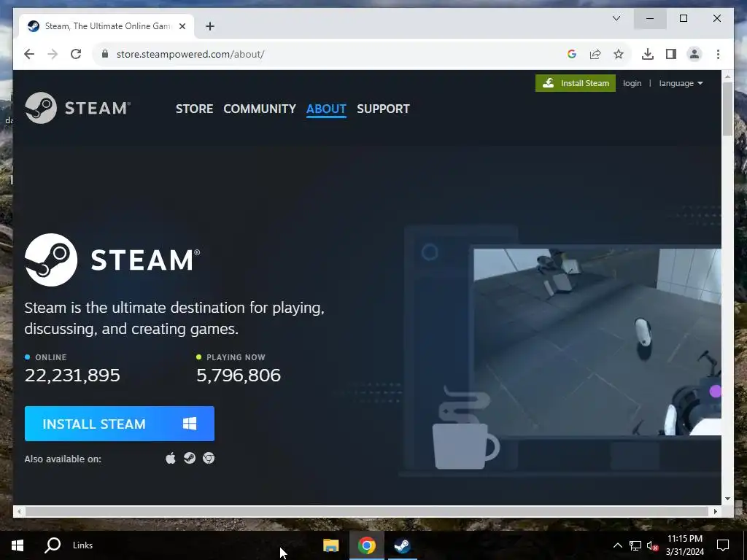Click the large Steam logo in hero section
Image resolution: width=747 pixels, height=560 pixels.
112,260
